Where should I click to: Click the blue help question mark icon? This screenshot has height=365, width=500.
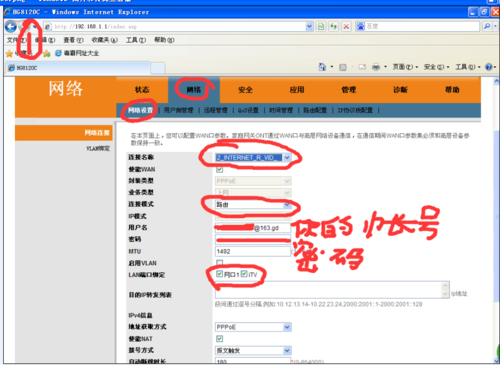489,67
